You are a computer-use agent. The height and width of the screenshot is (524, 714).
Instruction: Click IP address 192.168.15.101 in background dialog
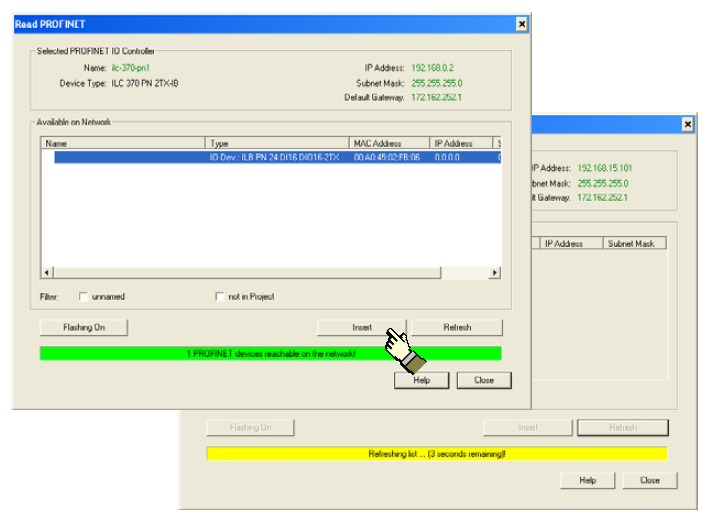tap(605, 168)
